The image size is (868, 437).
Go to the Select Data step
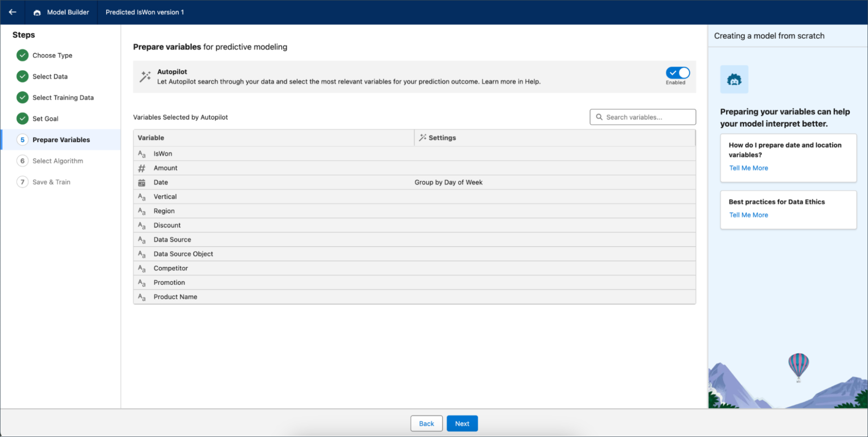pyautogui.click(x=50, y=76)
